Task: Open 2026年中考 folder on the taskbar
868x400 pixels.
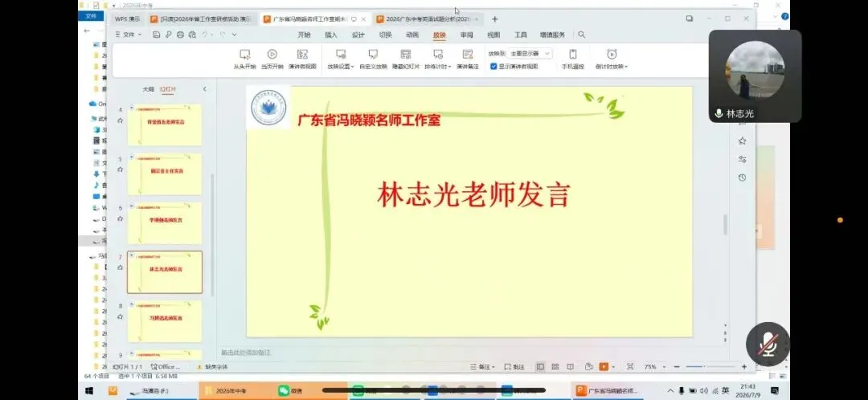Action: (x=235, y=391)
